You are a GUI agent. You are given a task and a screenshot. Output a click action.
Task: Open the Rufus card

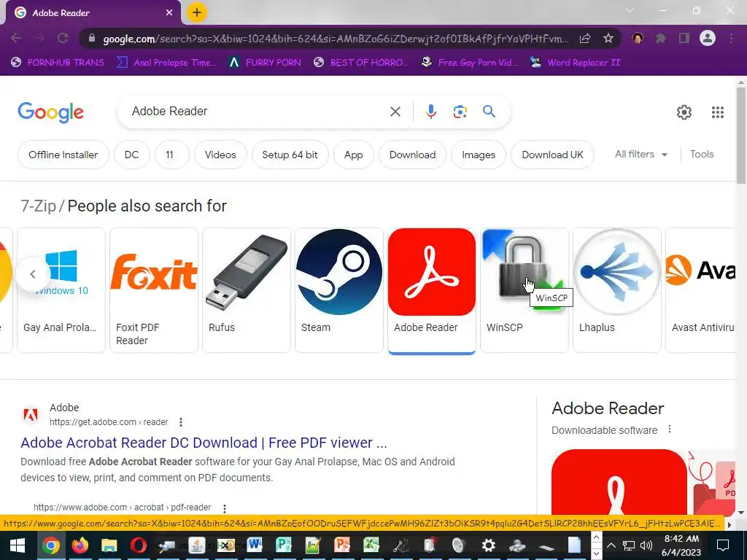[x=247, y=290]
